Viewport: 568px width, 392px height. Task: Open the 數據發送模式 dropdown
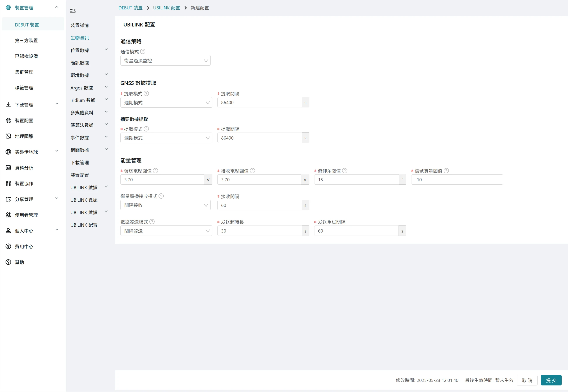pyautogui.click(x=166, y=231)
